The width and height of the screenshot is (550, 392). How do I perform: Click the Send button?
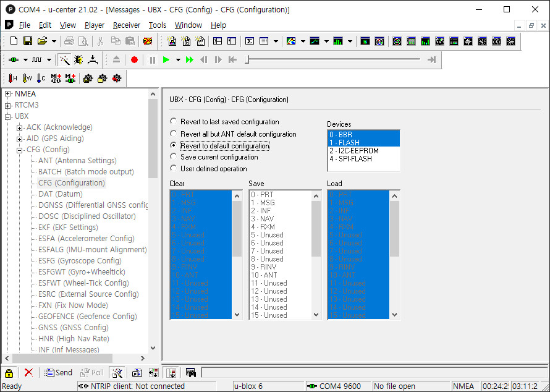pos(58,373)
